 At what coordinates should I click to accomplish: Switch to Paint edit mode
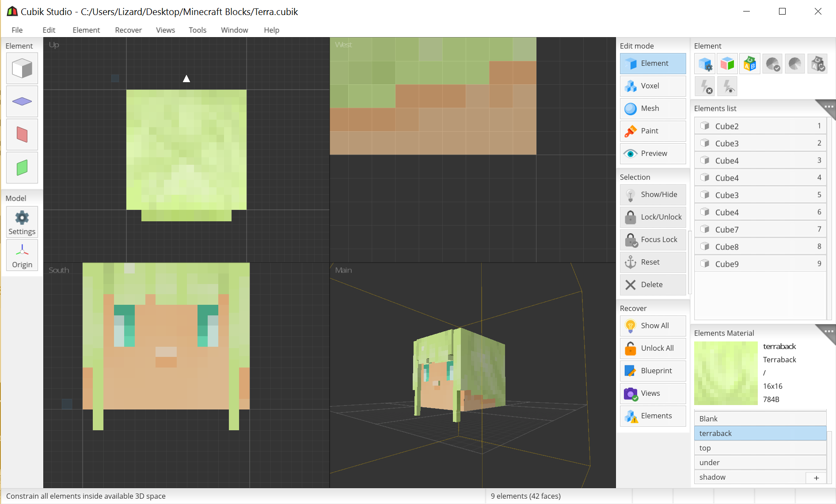[653, 131]
